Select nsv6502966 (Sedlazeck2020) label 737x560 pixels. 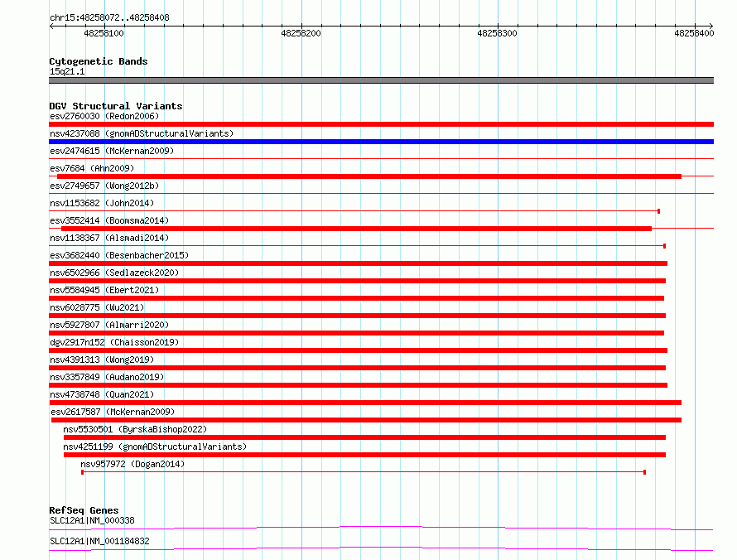[x=114, y=273]
